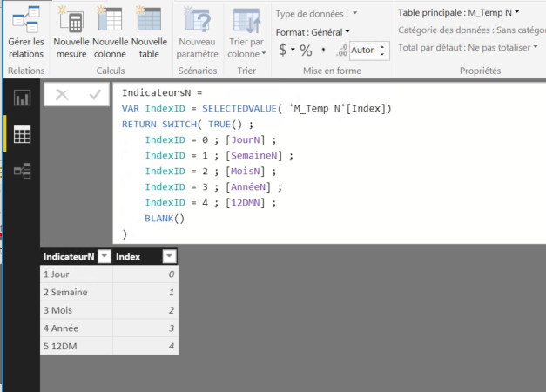Apply thousands separator format

[x=323, y=51]
